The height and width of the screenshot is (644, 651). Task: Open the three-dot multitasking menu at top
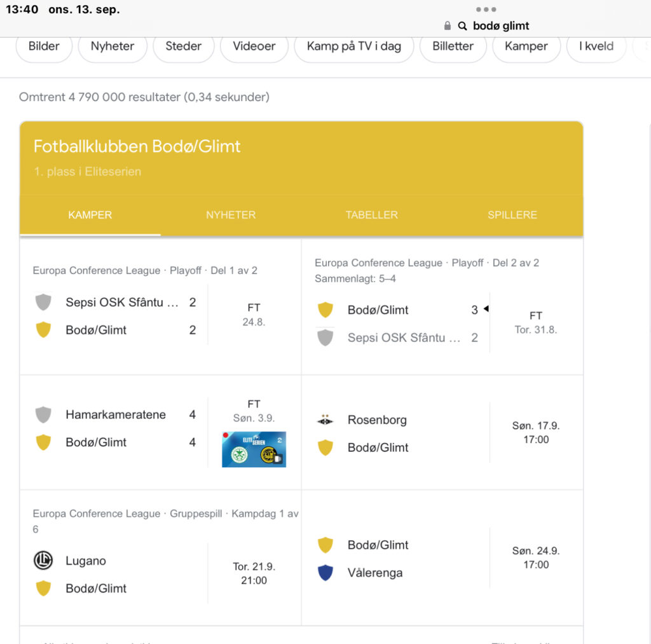pos(486,10)
